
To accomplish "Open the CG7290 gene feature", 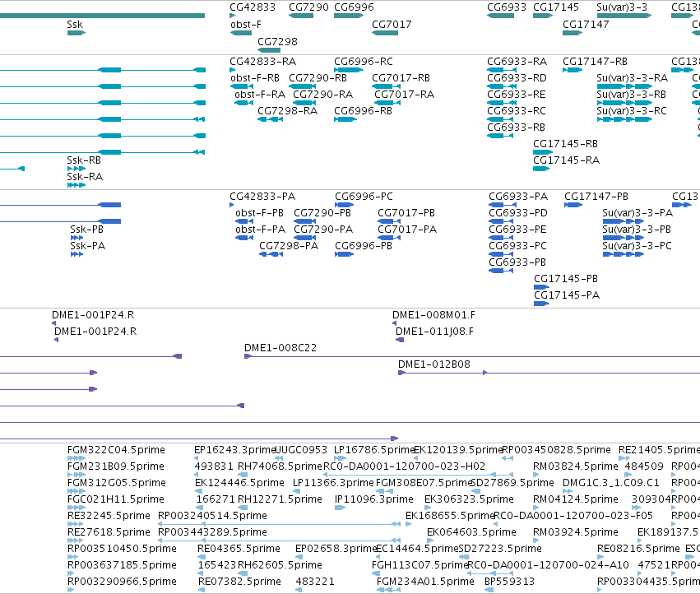I will coord(301,16).
